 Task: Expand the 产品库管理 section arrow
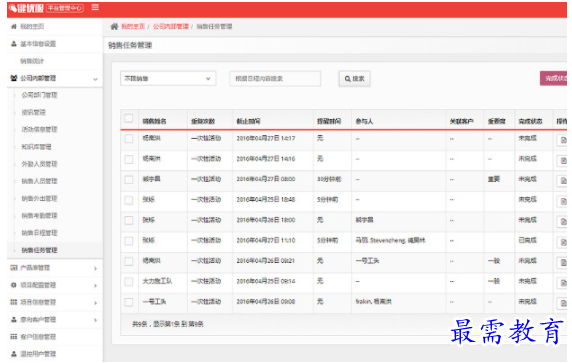[x=96, y=268]
